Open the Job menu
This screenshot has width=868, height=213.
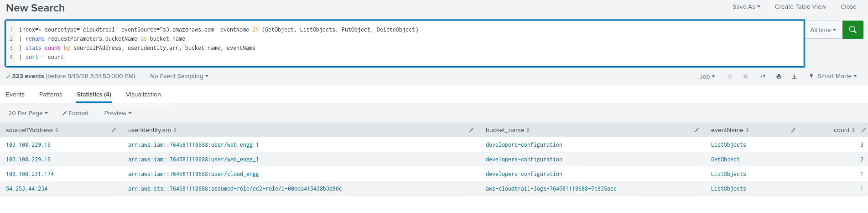pos(707,76)
